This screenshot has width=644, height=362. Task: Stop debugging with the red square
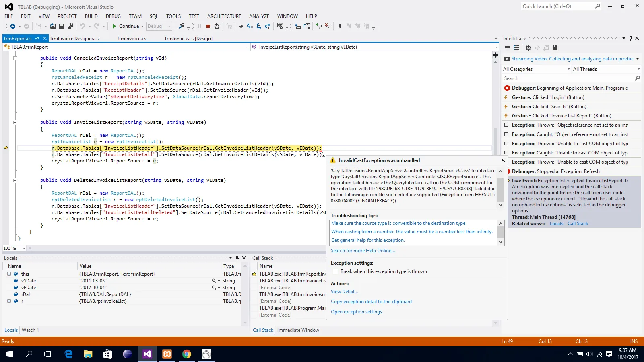click(x=208, y=26)
